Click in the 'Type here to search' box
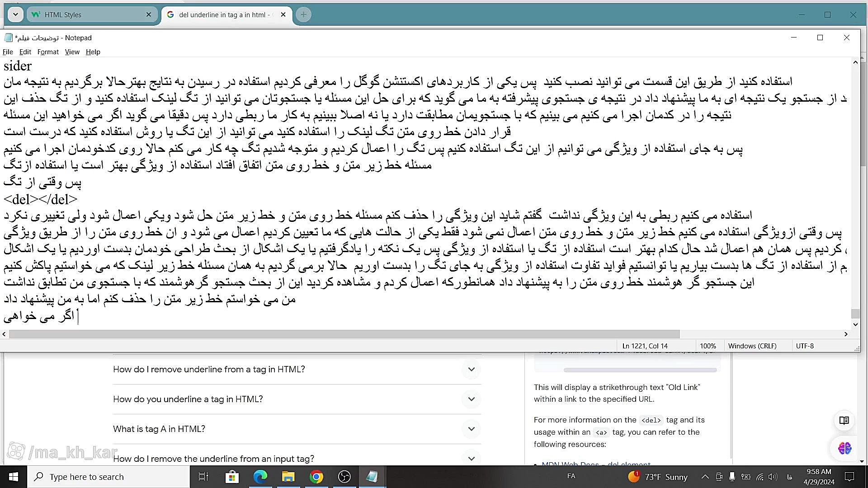Screen dimensions: 868x488 108,477
